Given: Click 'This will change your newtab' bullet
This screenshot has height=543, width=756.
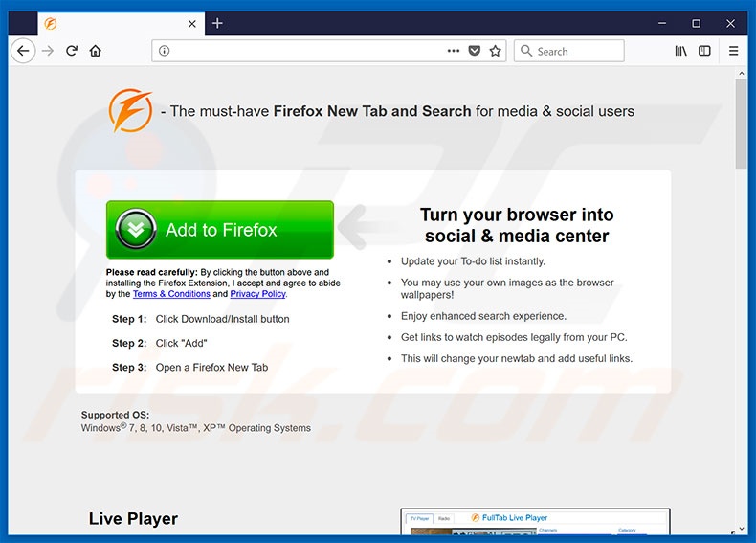Looking at the screenshot, I should click(x=517, y=358).
